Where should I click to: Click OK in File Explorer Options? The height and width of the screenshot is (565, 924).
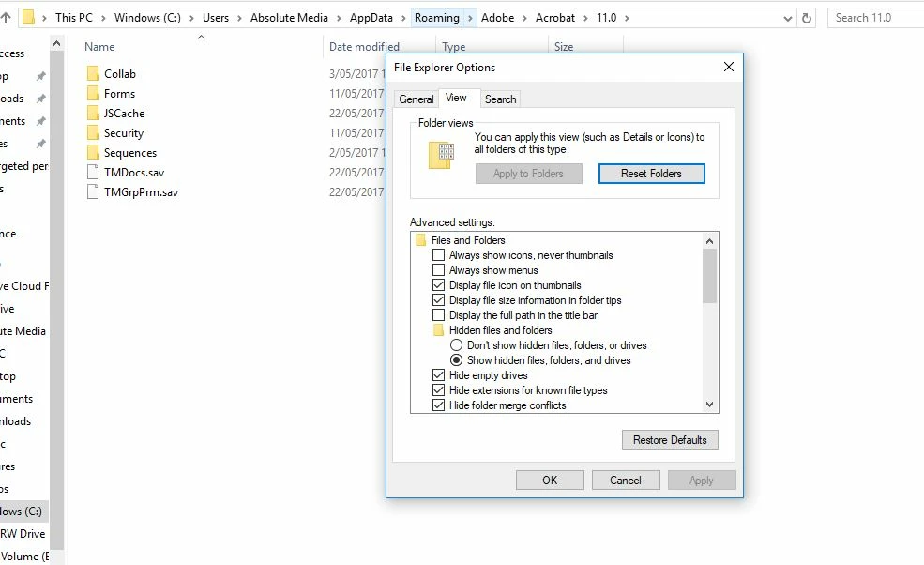coord(550,481)
